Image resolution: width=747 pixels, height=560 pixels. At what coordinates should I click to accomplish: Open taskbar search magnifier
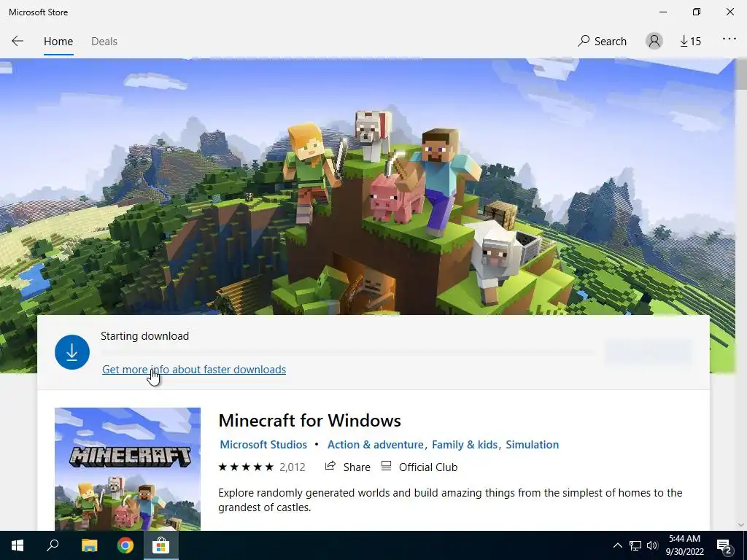click(53, 545)
